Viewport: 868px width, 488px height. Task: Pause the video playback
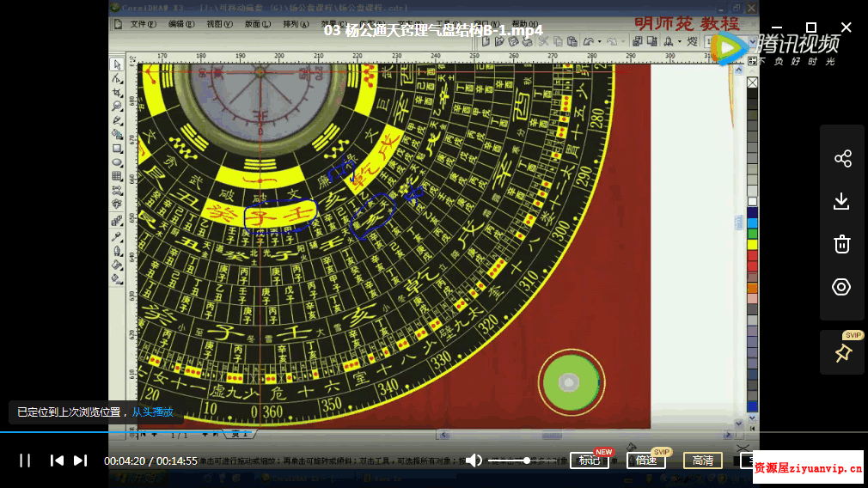(x=25, y=461)
